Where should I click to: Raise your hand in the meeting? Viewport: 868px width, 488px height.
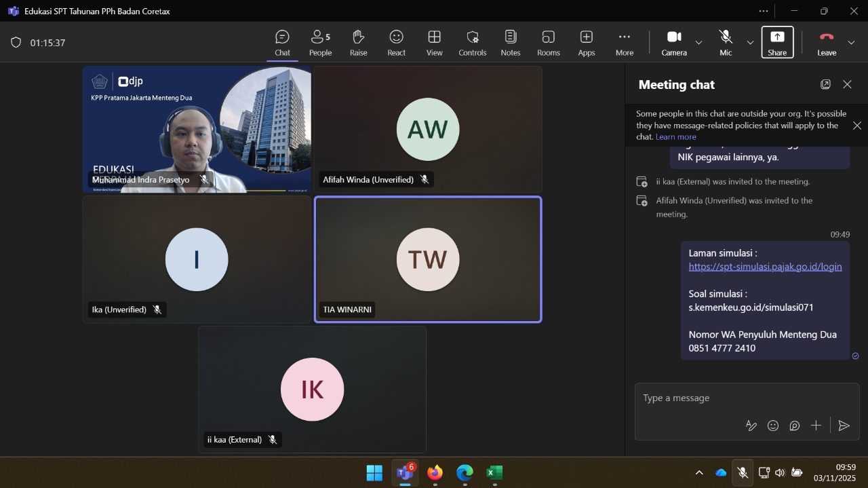point(358,43)
